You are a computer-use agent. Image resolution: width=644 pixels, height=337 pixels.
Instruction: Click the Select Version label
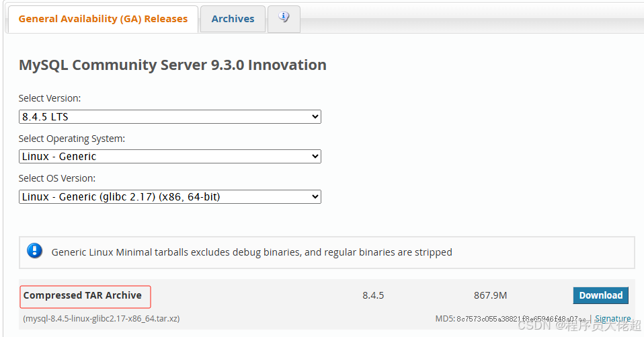coord(50,99)
